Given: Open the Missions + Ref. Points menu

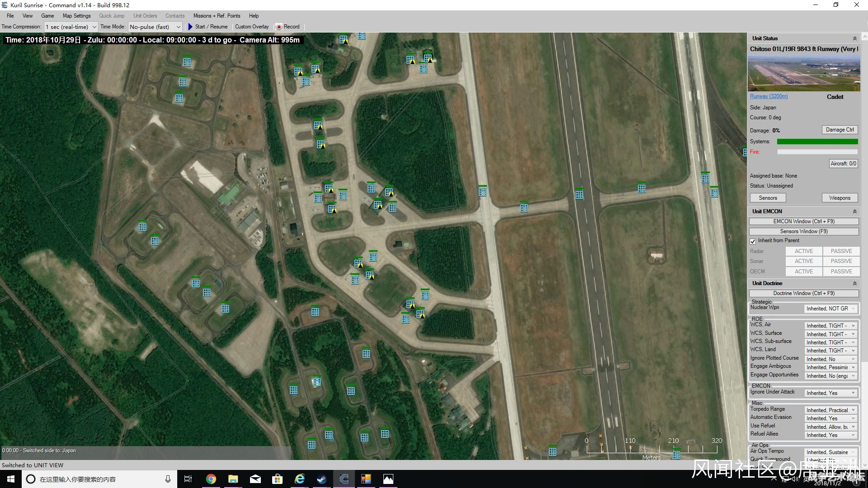Looking at the screenshot, I should (217, 16).
